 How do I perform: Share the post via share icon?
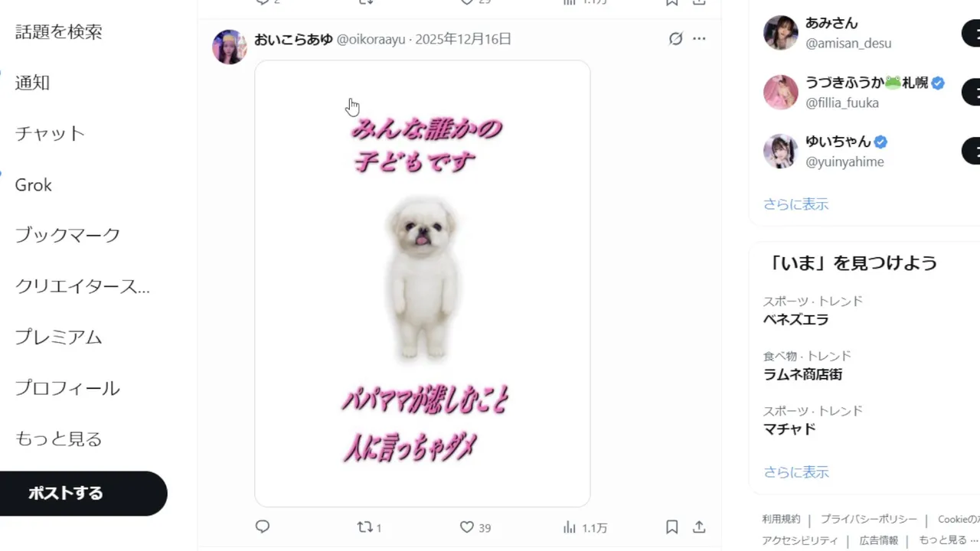coord(699,527)
